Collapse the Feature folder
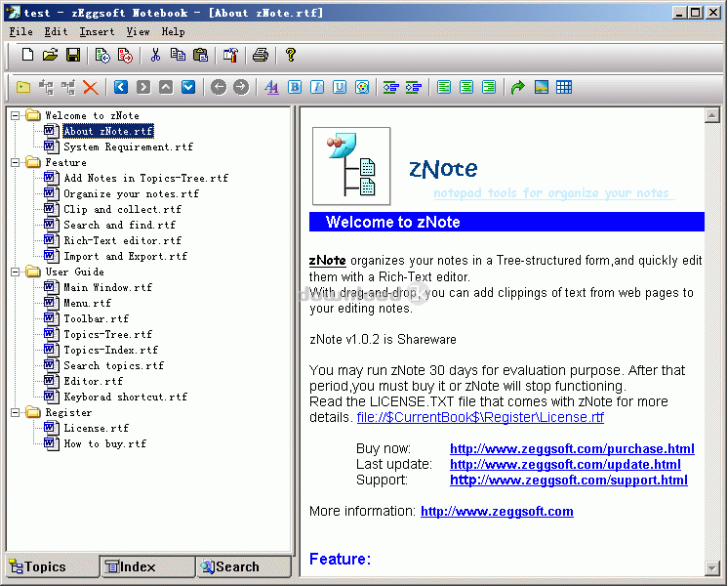Viewport: 728px width, 586px height. point(16,163)
